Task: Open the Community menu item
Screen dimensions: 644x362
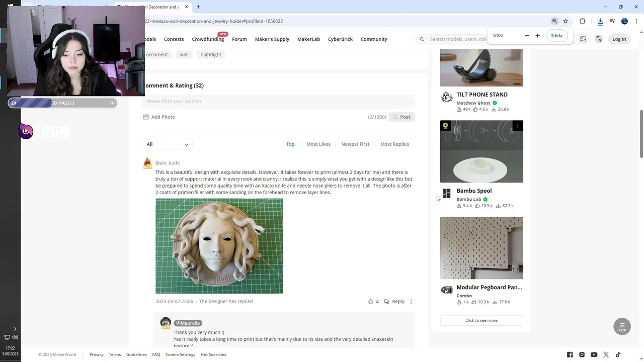Action: (x=374, y=39)
